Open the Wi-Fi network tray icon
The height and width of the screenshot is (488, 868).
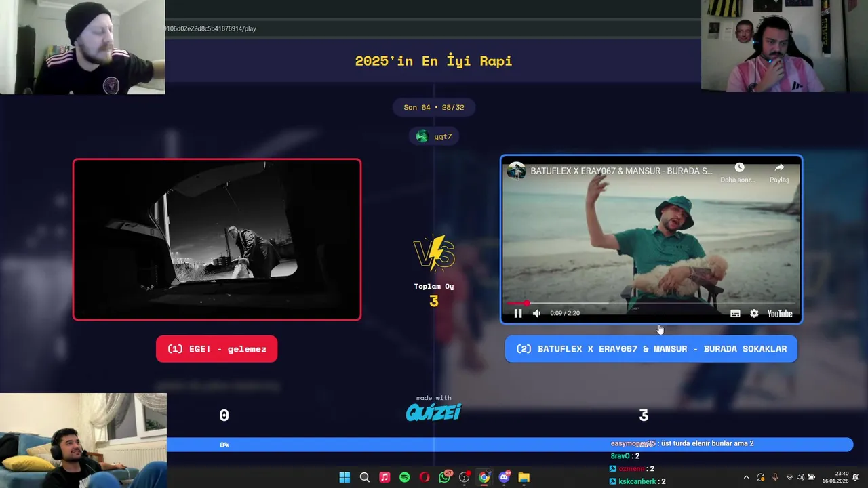789,477
